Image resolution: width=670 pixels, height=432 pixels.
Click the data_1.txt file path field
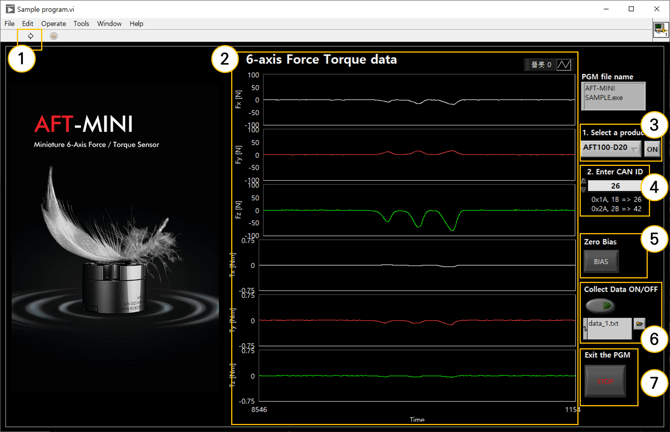click(608, 325)
